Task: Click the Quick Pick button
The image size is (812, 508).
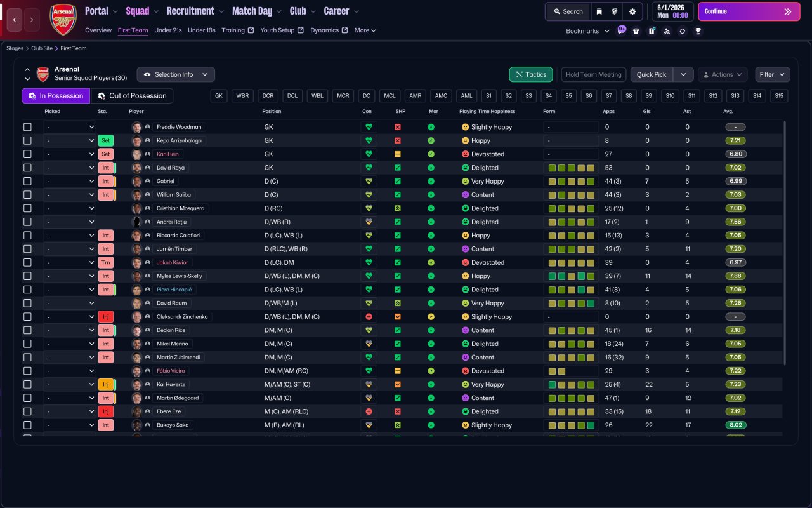Action: click(x=652, y=74)
